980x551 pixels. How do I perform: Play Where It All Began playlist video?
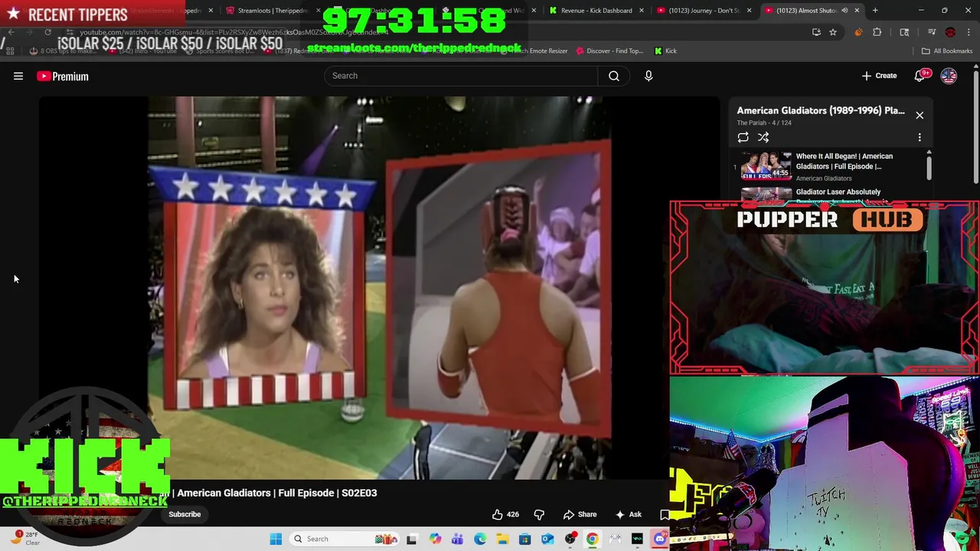point(844,161)
